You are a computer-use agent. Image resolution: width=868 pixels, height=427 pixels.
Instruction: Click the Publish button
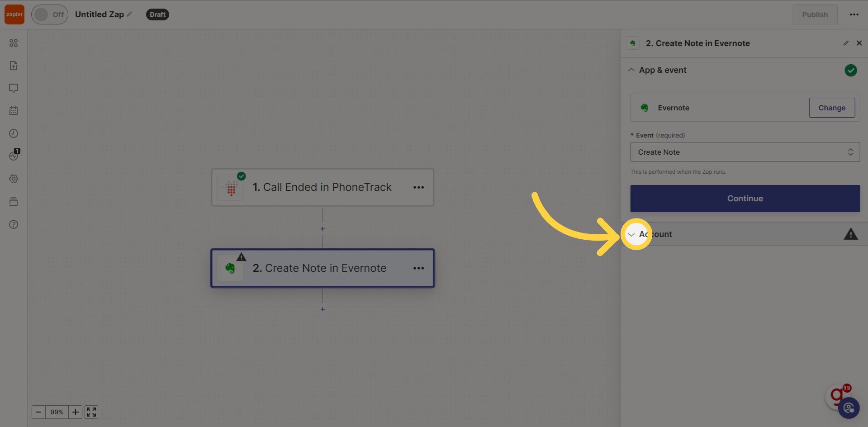815,14
